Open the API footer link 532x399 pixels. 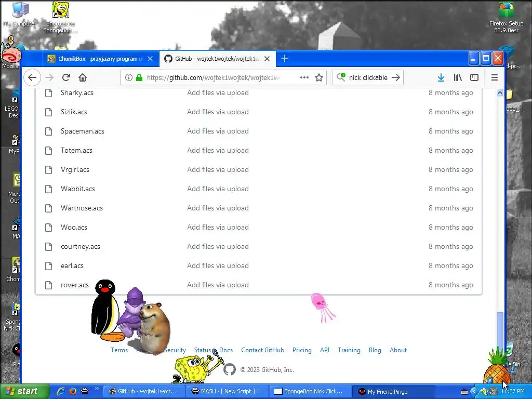coord(325,350)
